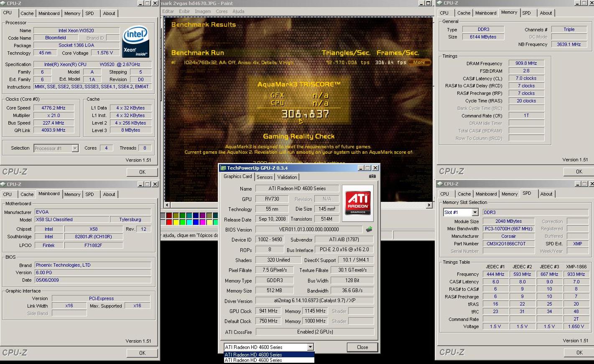The height and width of the screenshot is (364, 594).
Task: Open the Processor #1 selection dropdown
Action: pyautogui.click(x=75, y=148)
